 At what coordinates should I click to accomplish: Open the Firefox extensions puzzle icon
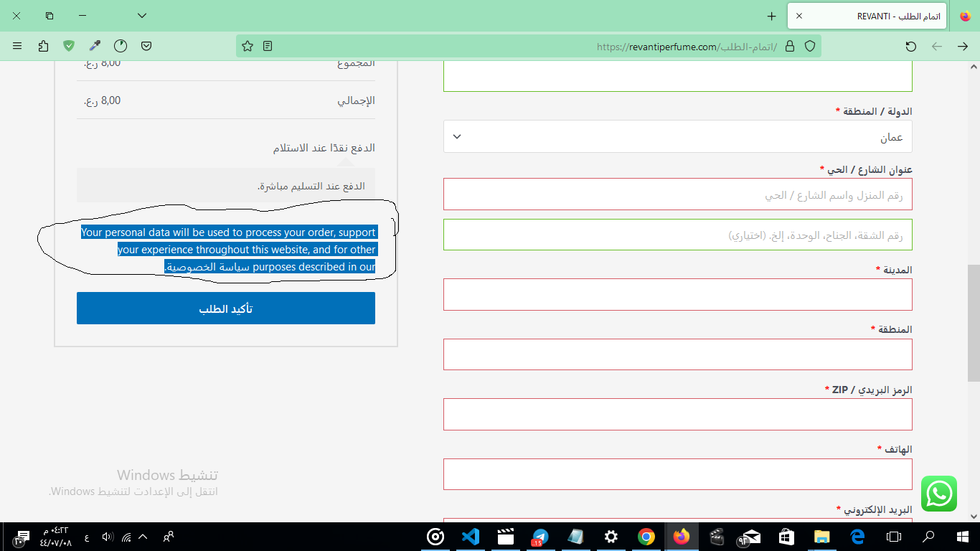43,46
